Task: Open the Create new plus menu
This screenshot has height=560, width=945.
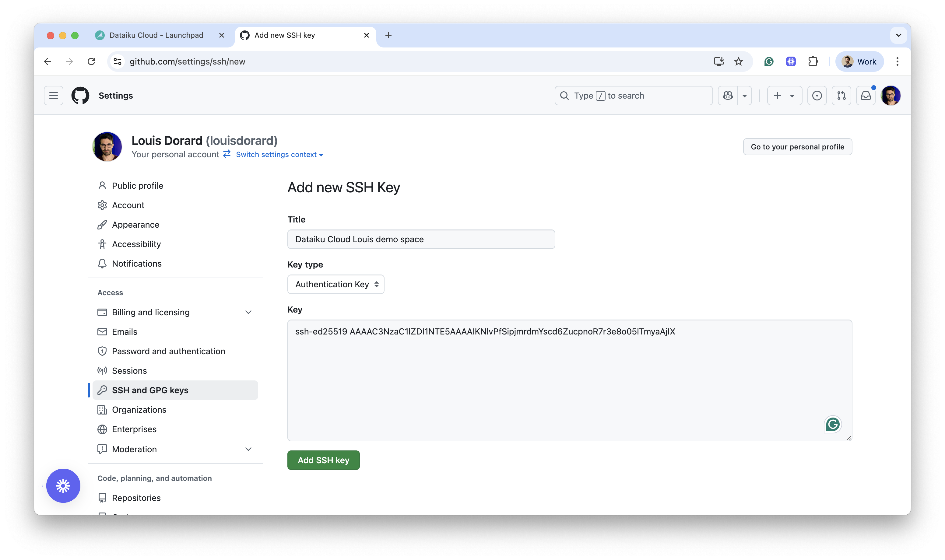Action: coord(784,96)
